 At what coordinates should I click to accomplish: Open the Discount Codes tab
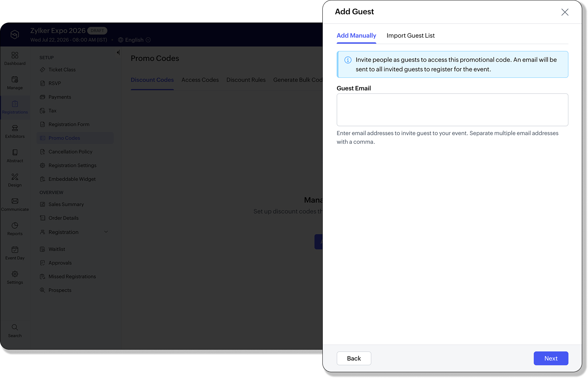point(152,80)
